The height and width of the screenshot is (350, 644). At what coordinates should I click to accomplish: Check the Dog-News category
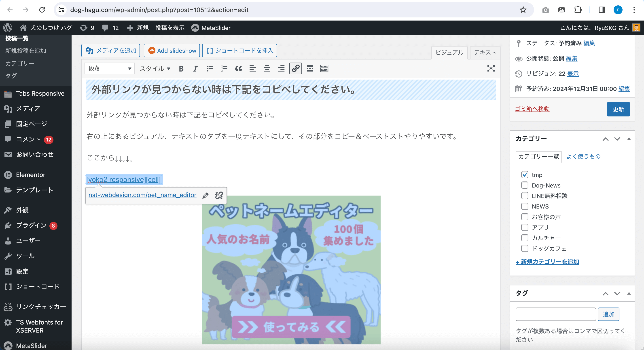click(525, 185)
